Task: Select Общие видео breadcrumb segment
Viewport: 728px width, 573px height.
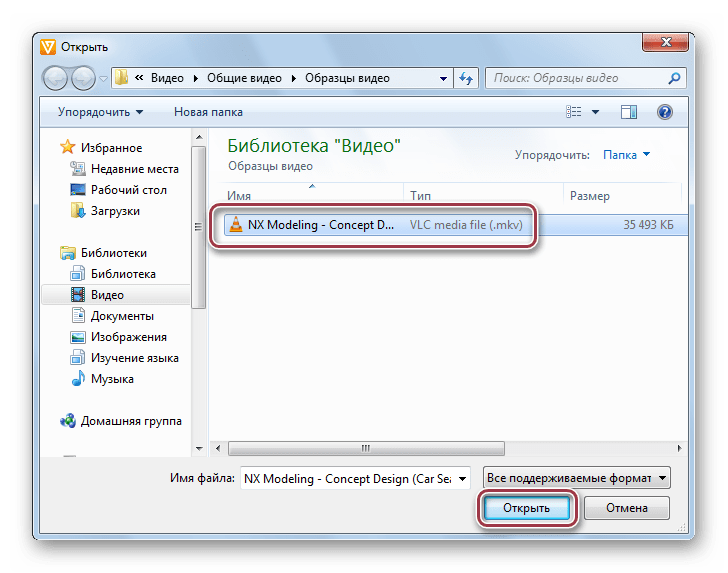Action: (x=244, y=78)
